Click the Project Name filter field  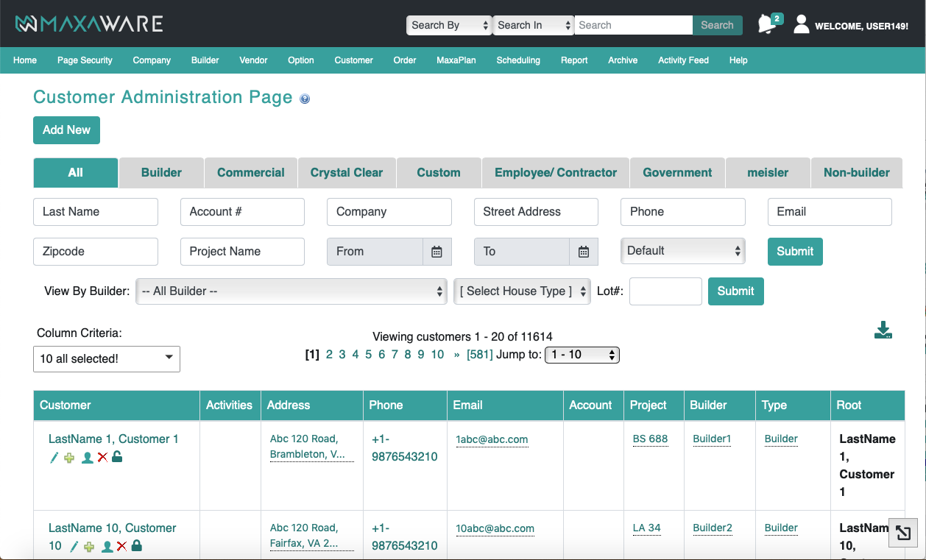click(x=242, y=252)
